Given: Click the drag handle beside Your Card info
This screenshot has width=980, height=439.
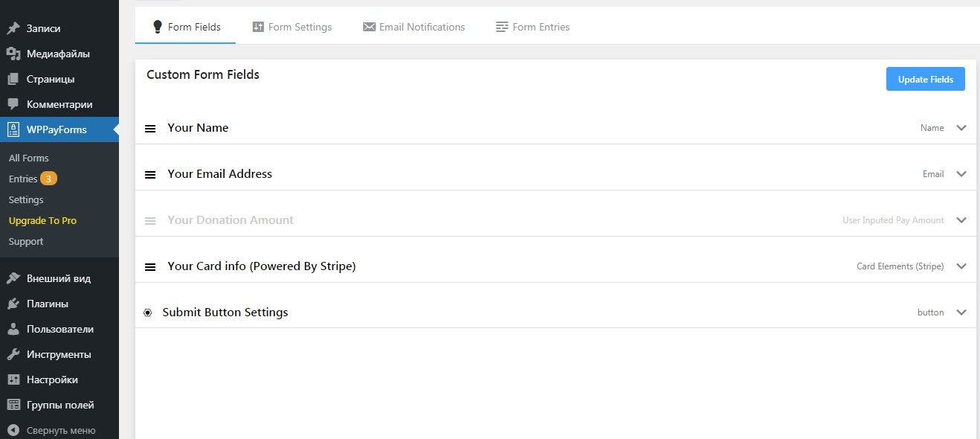Looking at the screenshot, I should click(150, 267).
